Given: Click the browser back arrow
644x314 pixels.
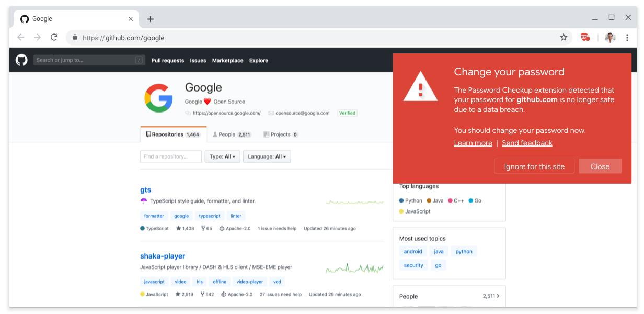Looking at the screenshot, I should [x=20, y=38].
